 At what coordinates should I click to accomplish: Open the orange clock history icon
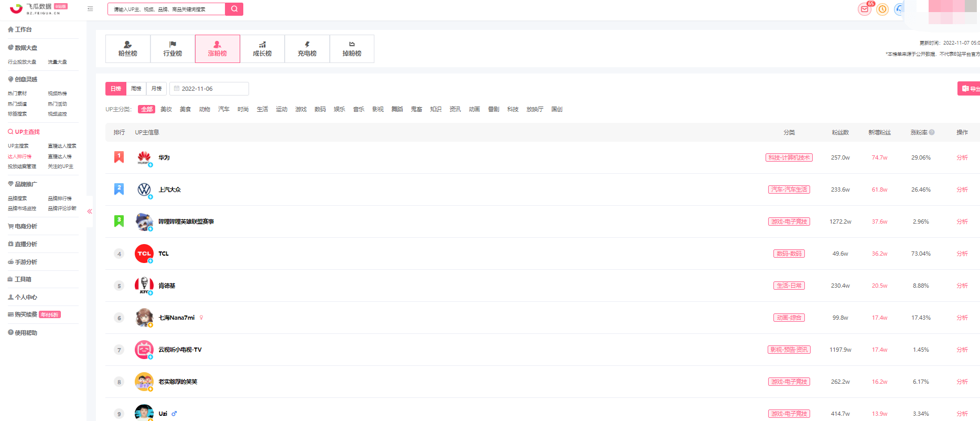(x=882, y=9)
